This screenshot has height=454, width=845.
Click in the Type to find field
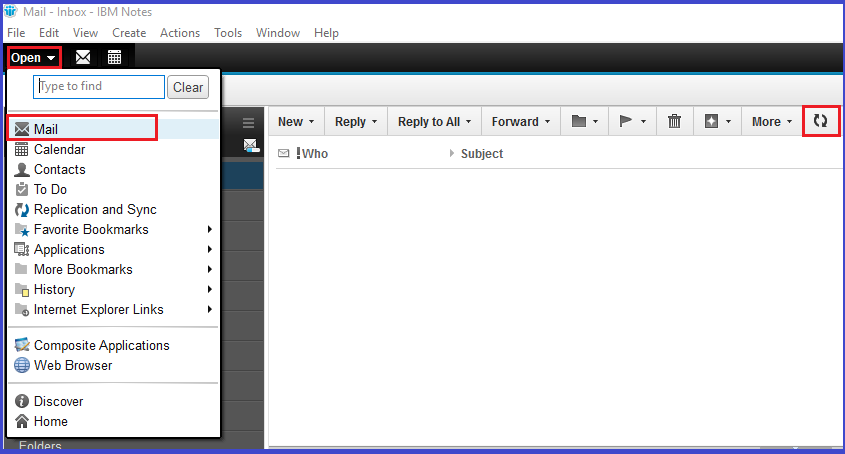tap(99, 86)
